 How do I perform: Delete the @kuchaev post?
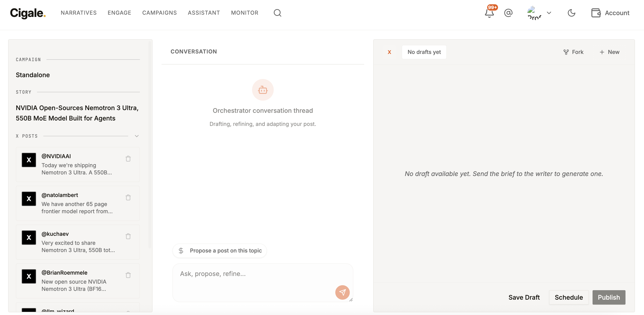[x=128, y=236]
